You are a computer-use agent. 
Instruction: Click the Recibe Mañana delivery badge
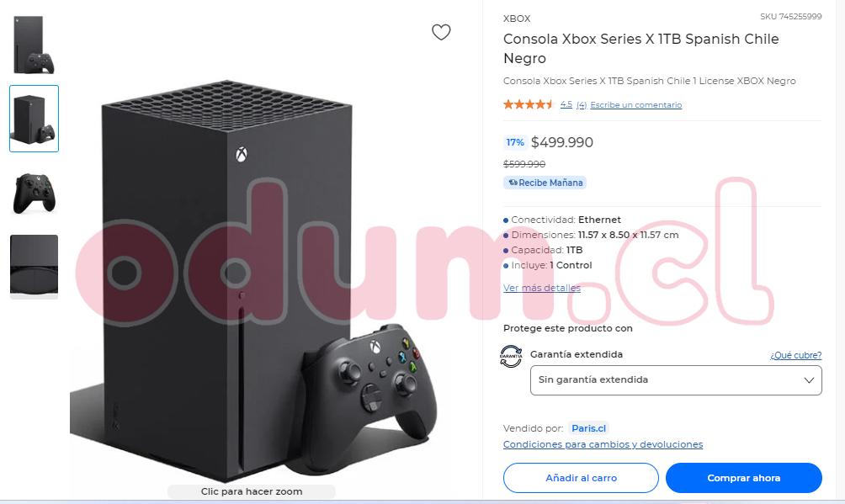545,183
